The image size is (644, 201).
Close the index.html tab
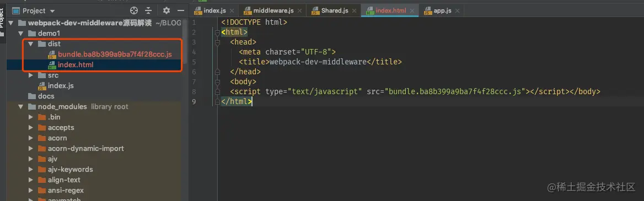pyautogui.click(x=412, y=11)
